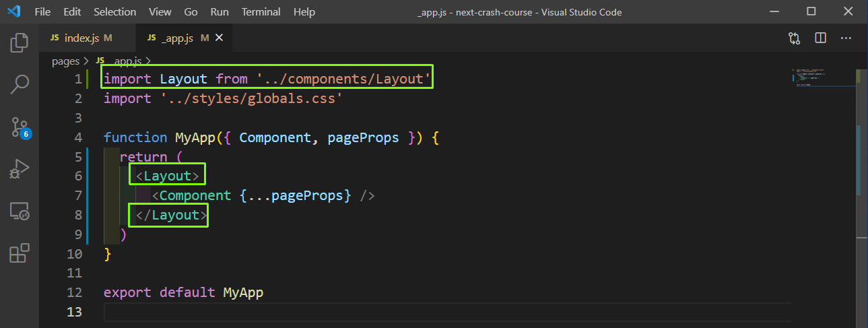Click the 'return (' statement
The width and height of the screenshot is (868, 328).
151,157
